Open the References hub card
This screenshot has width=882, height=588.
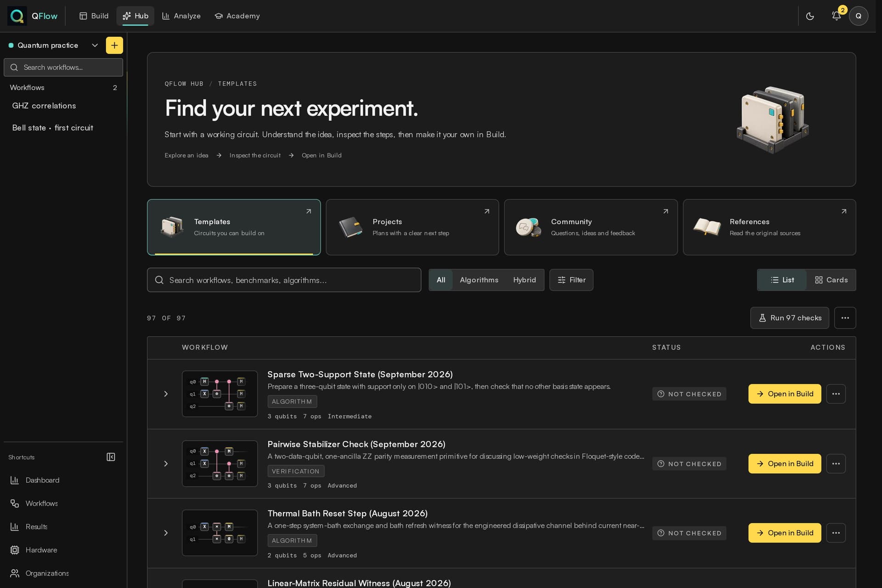click(769, 227)
